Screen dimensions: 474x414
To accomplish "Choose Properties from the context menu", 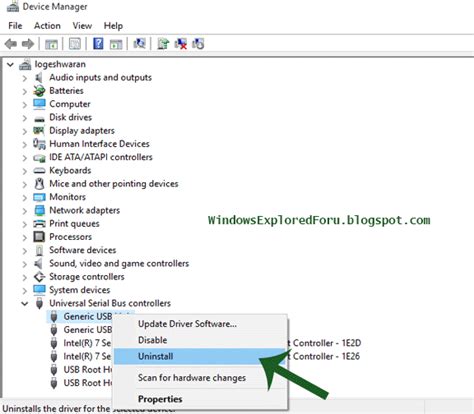I will tap(200, 399).
